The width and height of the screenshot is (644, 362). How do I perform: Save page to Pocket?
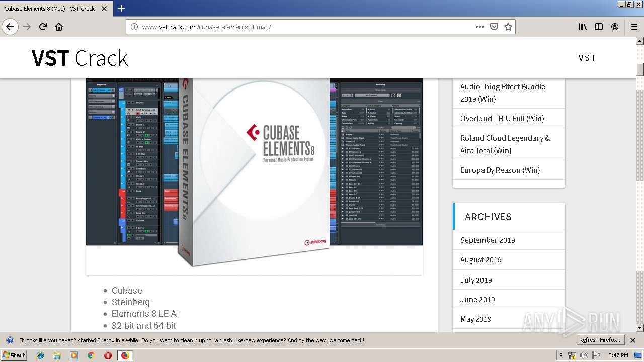pos(494,27)
